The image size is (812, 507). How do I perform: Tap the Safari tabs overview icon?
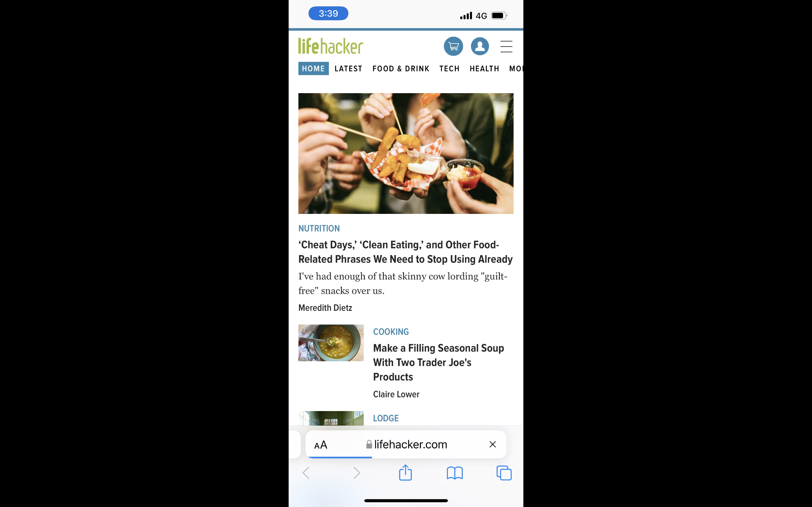pos(503,473)
